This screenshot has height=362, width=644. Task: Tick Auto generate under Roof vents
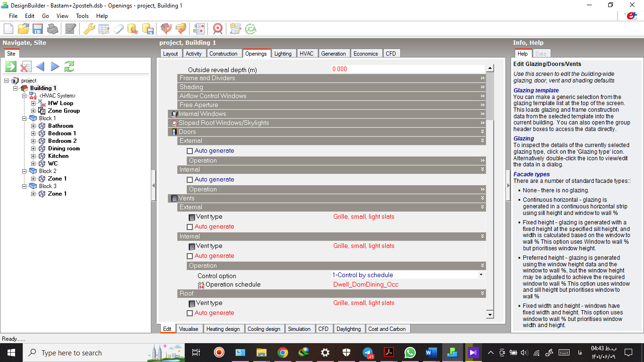(x=190, y=313)
